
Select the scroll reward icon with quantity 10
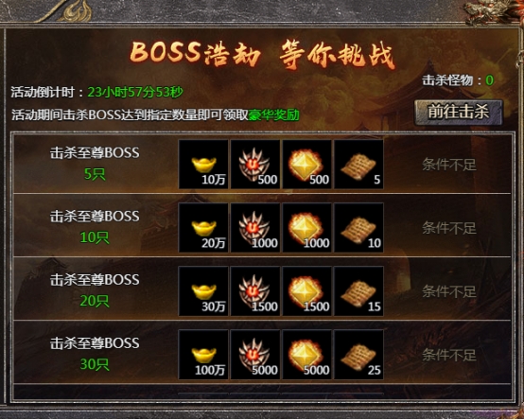[358, 228]
